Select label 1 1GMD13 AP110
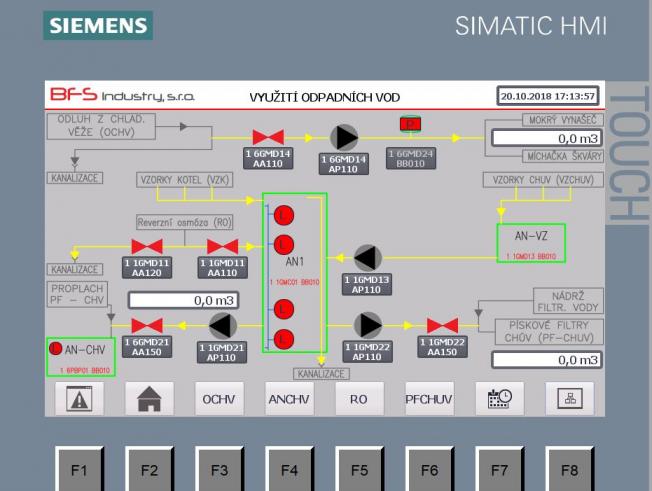The width and height of the screenshot is (652, 491). click(367, 285)
